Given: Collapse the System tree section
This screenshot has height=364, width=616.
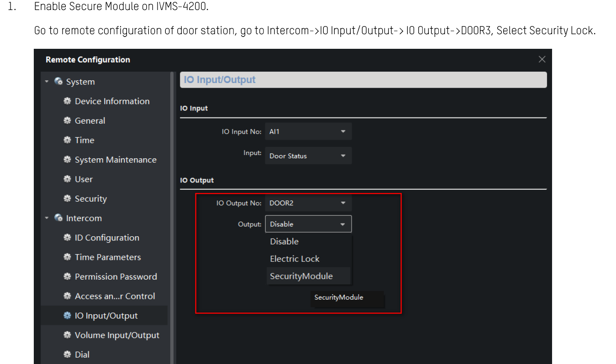Looking at the screenshot, I should pos(47,82).
